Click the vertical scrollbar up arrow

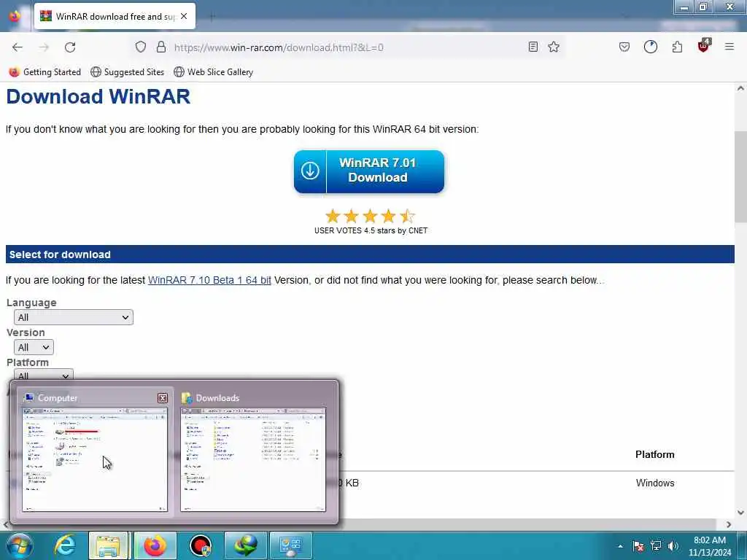[x=740, y=88]
